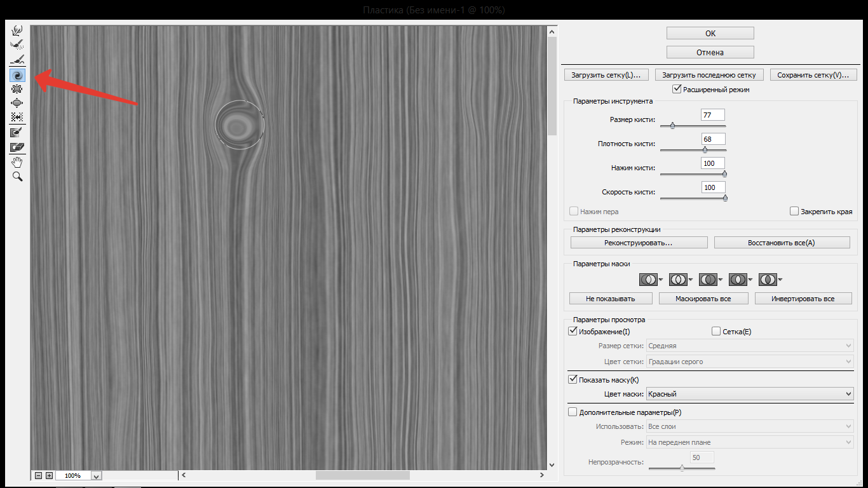This screenshot has width=868, height=488.
Task: Click Загрузить последнюю сетку button
Action: (x=709, y=75)
